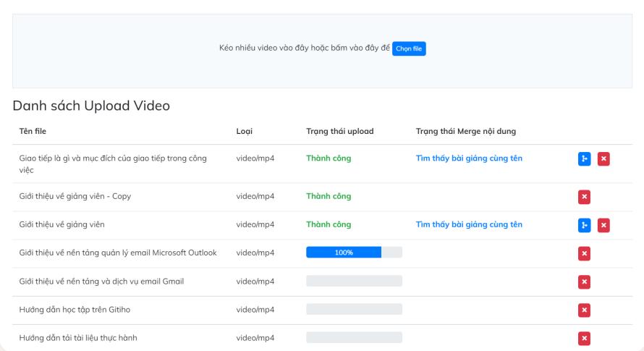This screenshot has width=644, height=351.
Task: Remove 'Hướng dẫn tải tài liệu thực hành' upload
Action: pyautogui.click(x=584, y=338)
